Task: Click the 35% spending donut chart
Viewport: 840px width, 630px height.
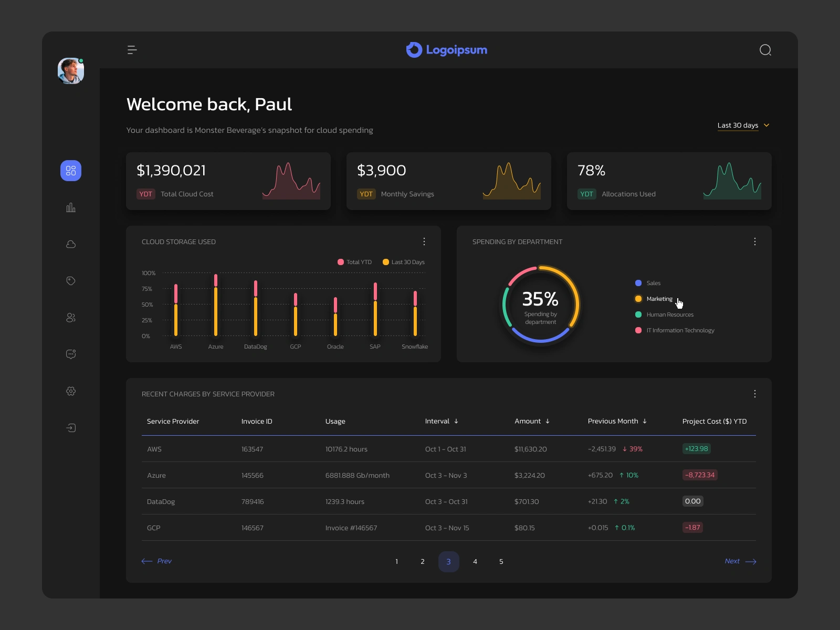Action: 541,304
